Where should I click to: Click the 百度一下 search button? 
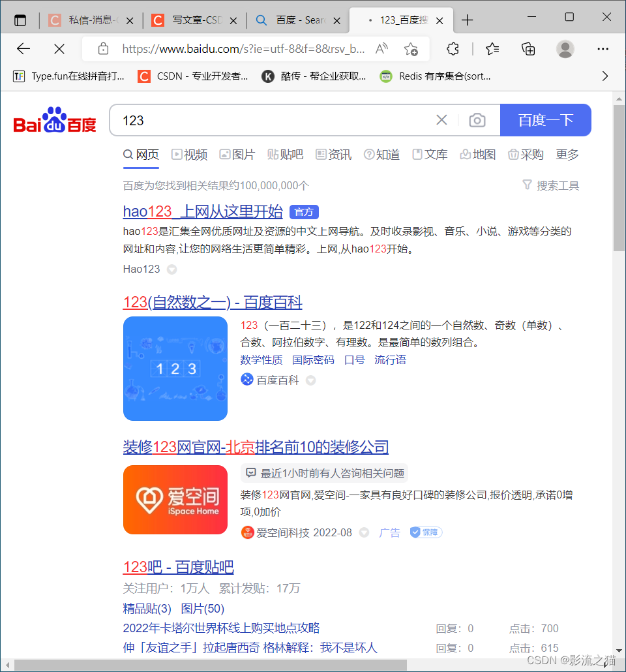pyautogui.click(x=545, y=120)
